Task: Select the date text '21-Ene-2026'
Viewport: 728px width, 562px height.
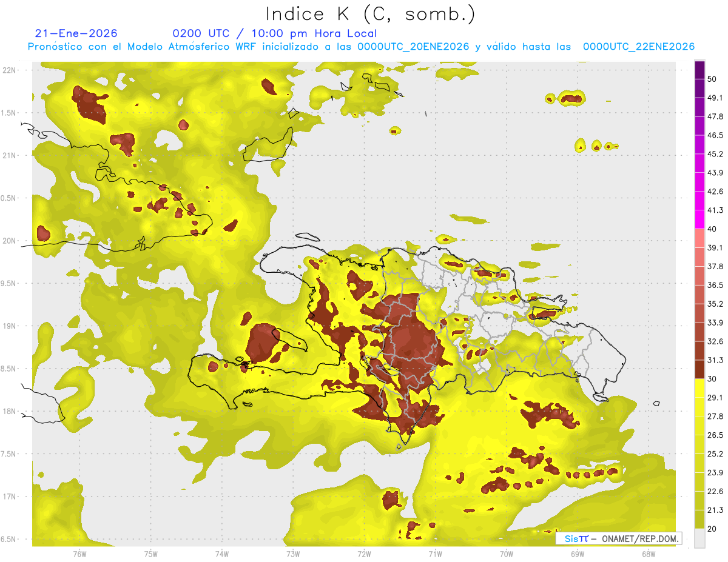Action: click(x=76, y=33)
